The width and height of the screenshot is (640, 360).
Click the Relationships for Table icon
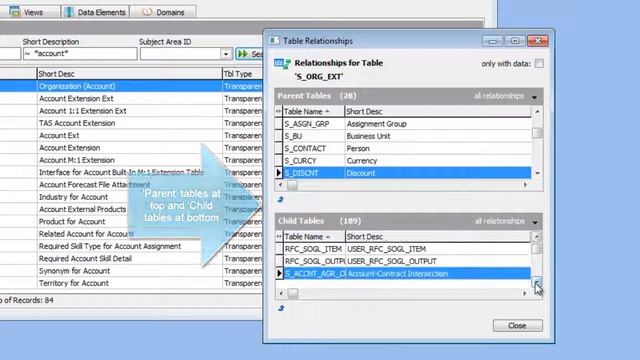[282, 63]
